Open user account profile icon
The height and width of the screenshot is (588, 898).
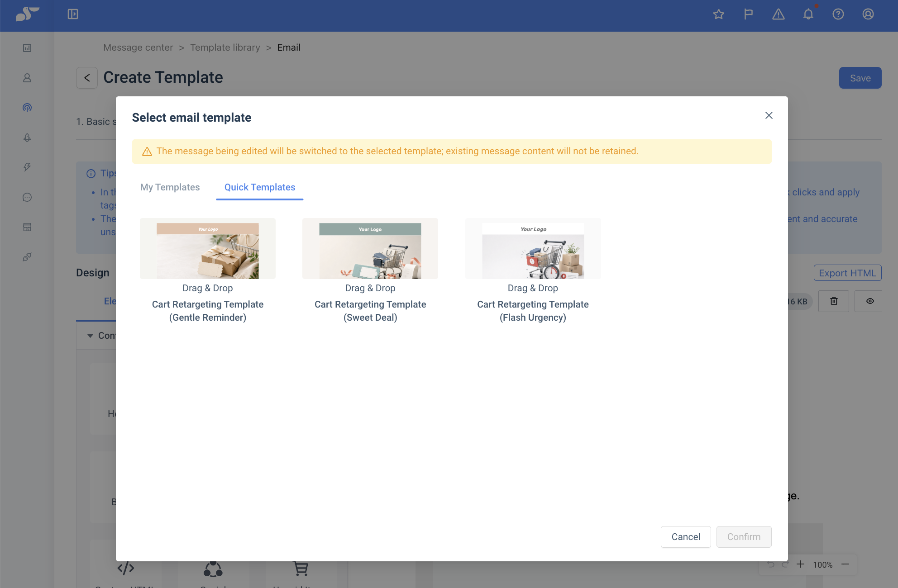pos(868,14)
